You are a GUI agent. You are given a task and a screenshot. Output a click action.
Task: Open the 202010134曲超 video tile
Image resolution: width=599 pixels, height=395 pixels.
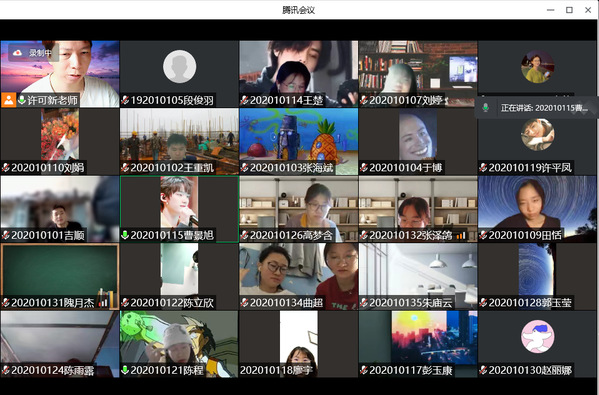coord(299,276)
